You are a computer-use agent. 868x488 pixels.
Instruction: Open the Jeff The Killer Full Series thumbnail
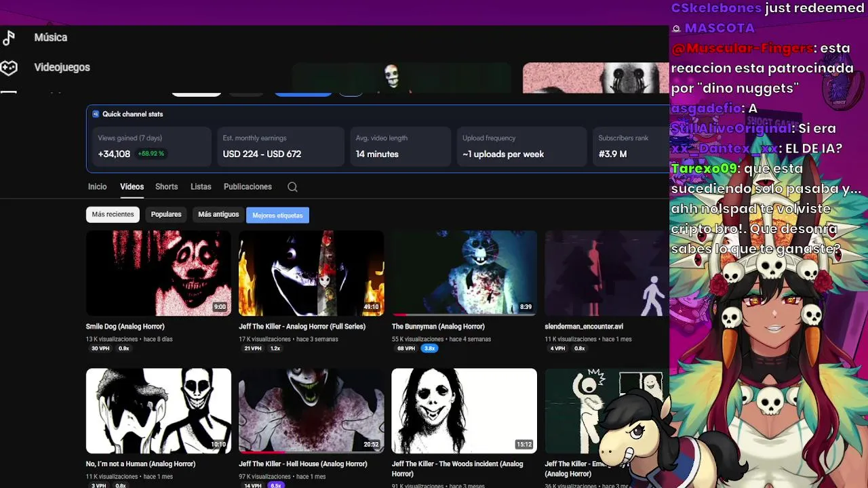311,273
